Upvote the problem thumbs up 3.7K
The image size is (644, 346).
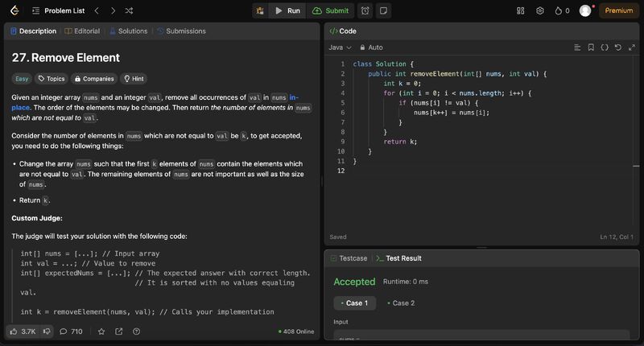(23, 332)
